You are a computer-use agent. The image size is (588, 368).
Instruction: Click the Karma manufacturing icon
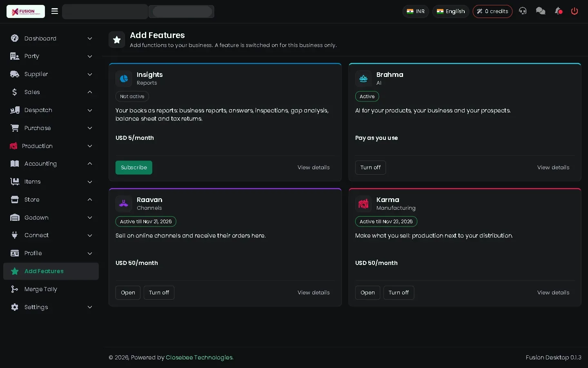(x=363, y=204)
